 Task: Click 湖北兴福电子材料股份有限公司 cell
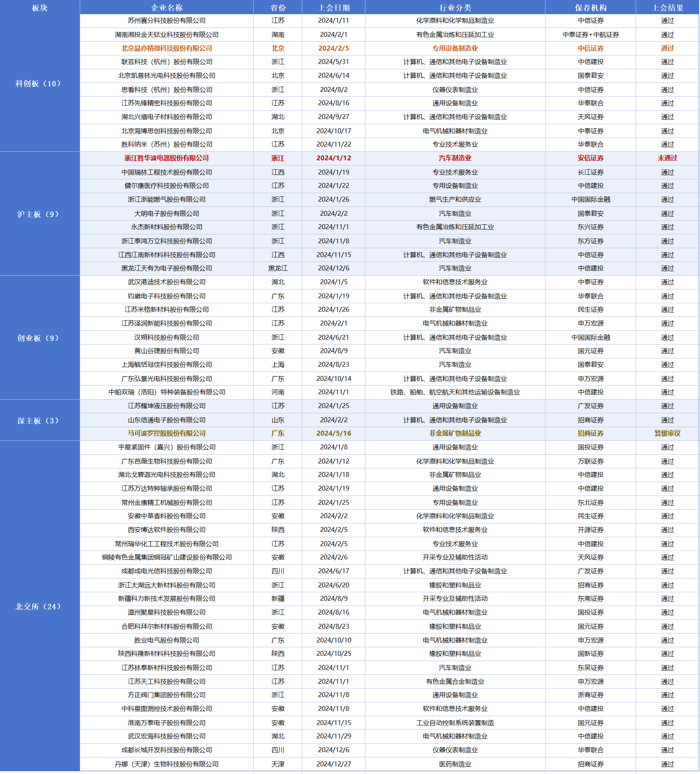click(167, 117)
